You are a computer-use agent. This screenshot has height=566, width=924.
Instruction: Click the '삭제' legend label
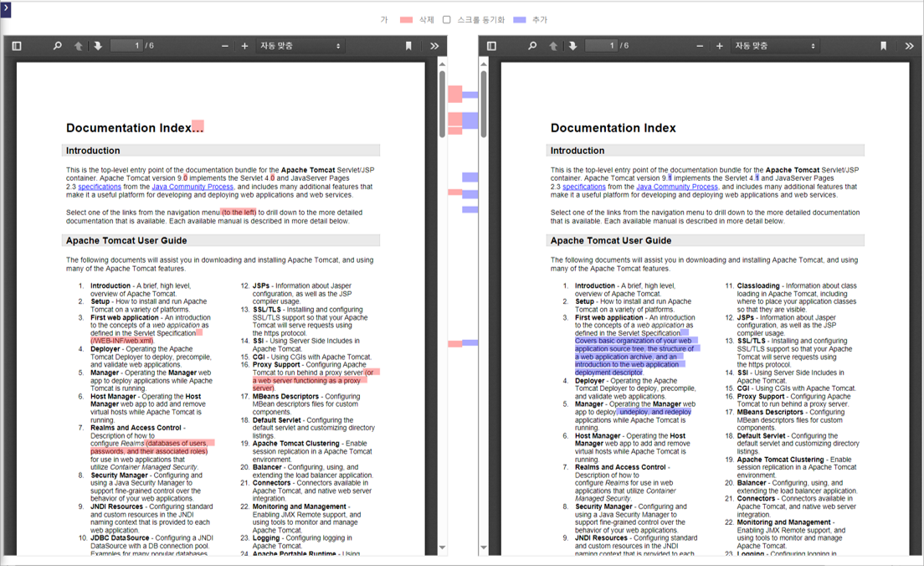click(x=426, y=20)
